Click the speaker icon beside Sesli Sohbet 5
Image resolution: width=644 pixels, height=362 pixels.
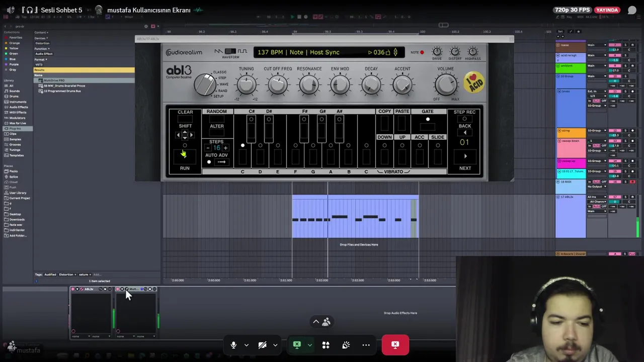11,10
